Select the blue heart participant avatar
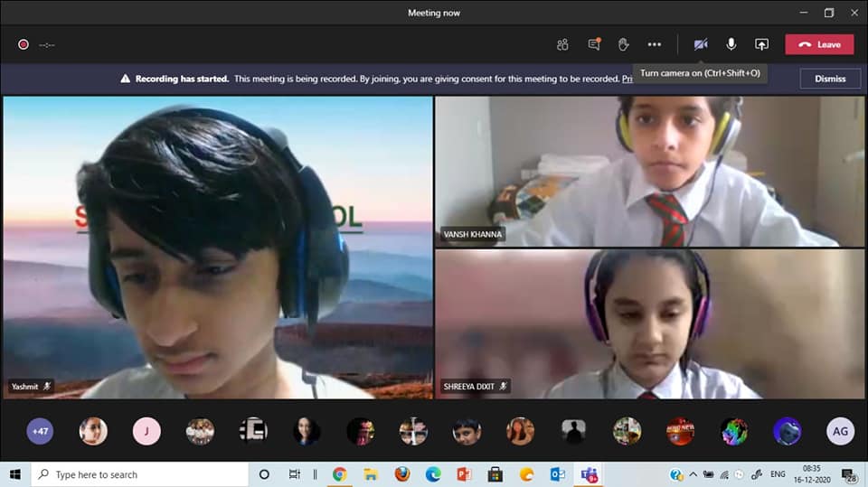Viewport: 868px width, 487px height. coord(787,431)
